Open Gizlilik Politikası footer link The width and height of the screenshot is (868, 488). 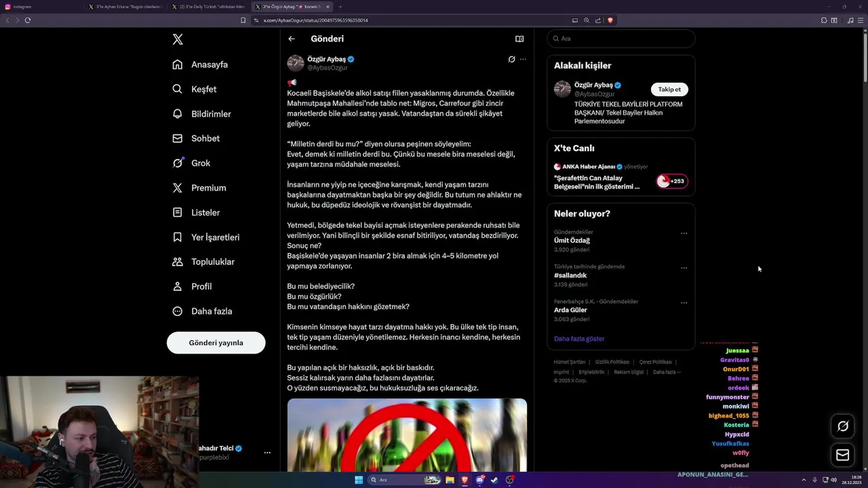612,362
